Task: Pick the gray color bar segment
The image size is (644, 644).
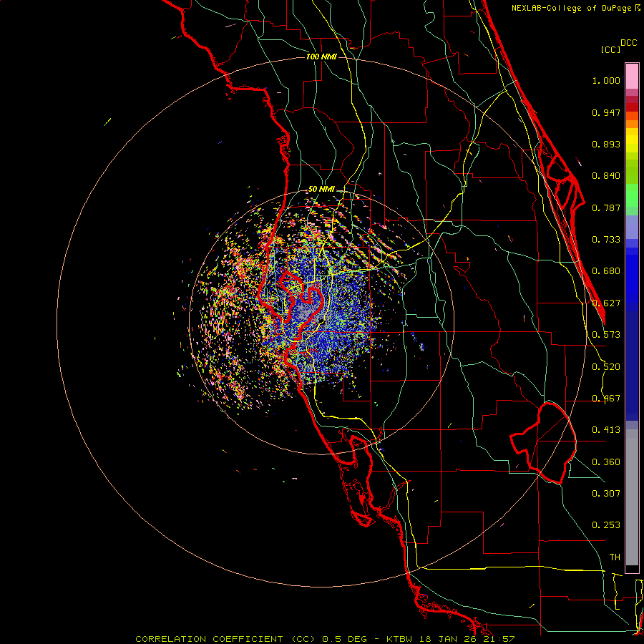Action: tap(632, 497)
